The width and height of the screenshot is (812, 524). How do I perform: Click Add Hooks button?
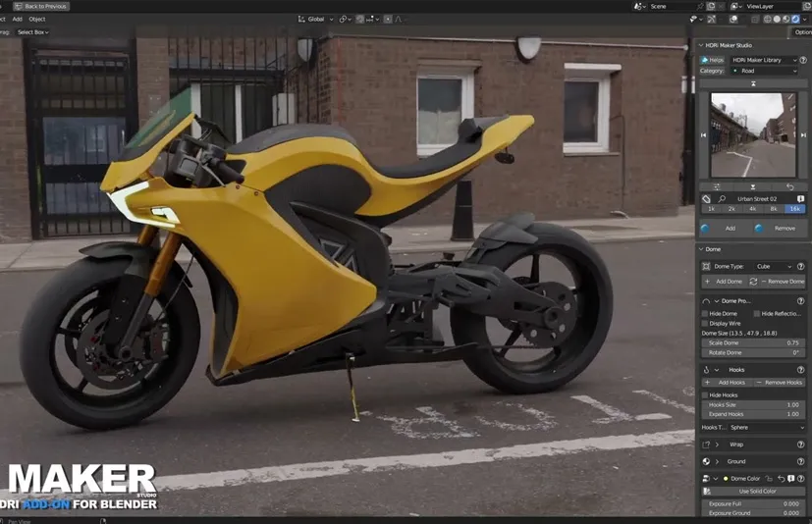click(x=727, y=382)
